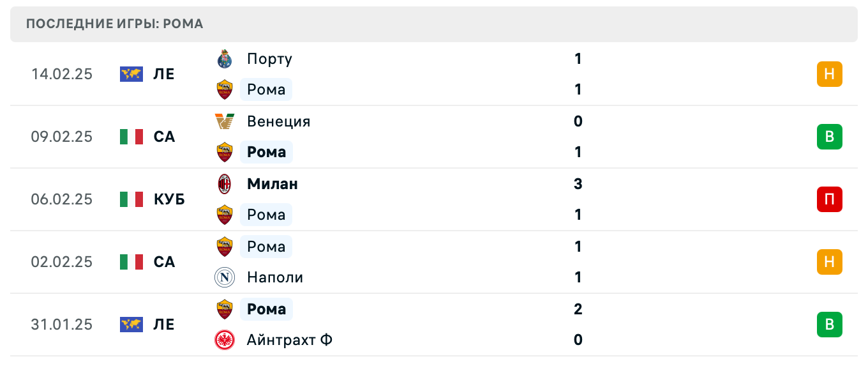Click the green win badge for Venezia match
Viewport: 868px width, 368px height.
[829, 137]
